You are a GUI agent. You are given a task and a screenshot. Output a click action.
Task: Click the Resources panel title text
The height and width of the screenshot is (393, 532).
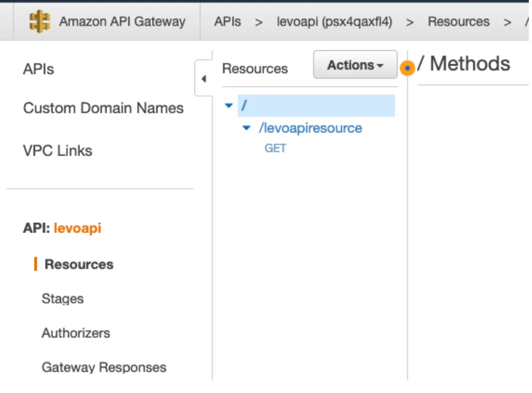pyautogui.click(x=255, y=68)
